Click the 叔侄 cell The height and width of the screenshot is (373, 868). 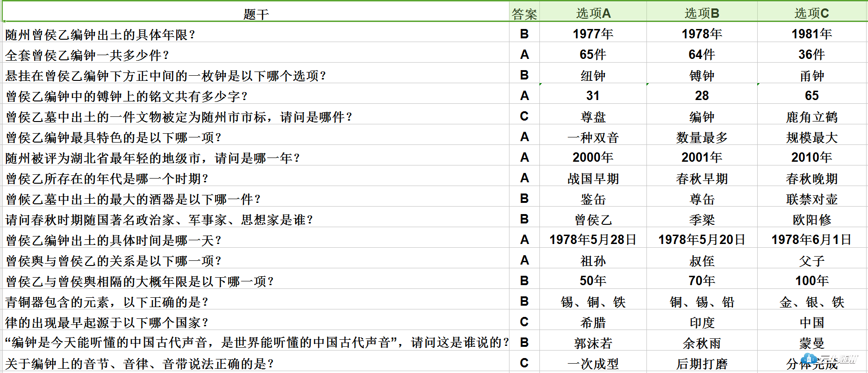[702, 261]
